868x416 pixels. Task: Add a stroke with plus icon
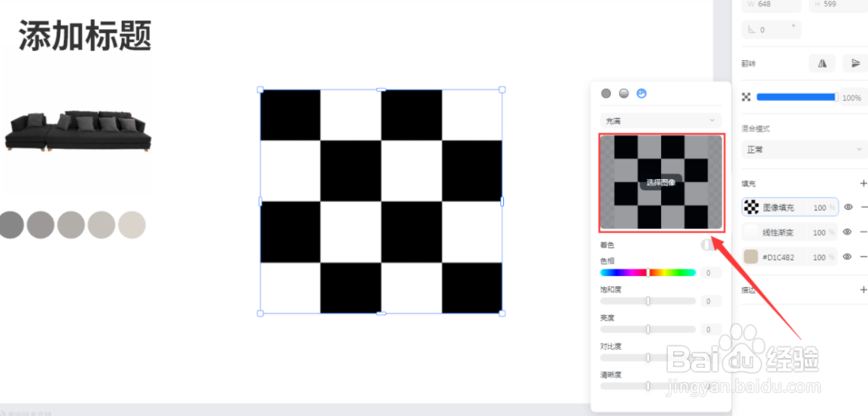click(863, 289)
